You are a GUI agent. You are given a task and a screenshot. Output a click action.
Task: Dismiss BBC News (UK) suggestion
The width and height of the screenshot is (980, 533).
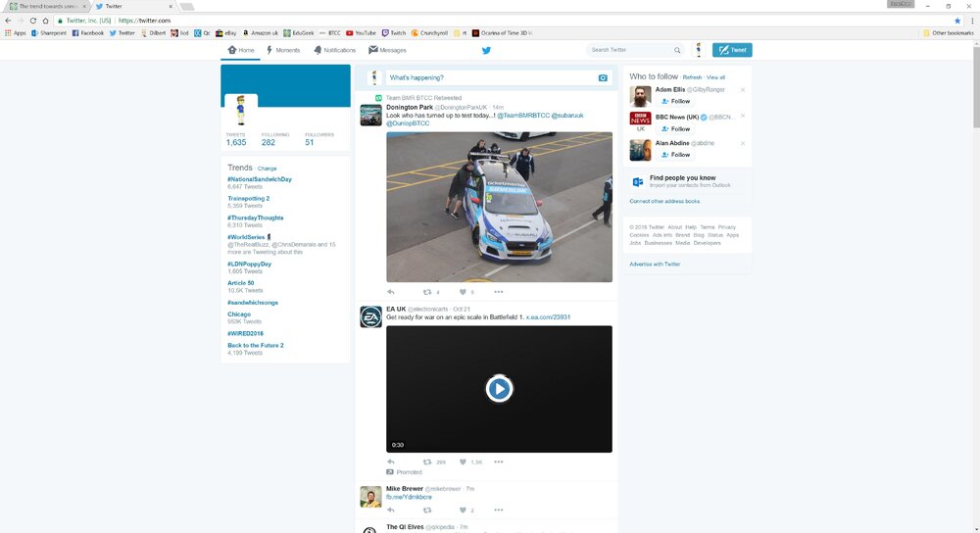(x=743, y=117)
